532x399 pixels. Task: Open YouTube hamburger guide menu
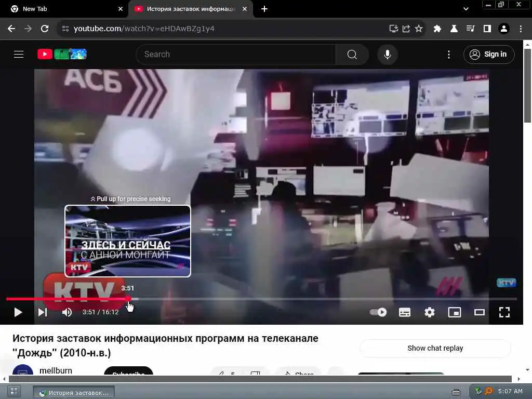19,54
